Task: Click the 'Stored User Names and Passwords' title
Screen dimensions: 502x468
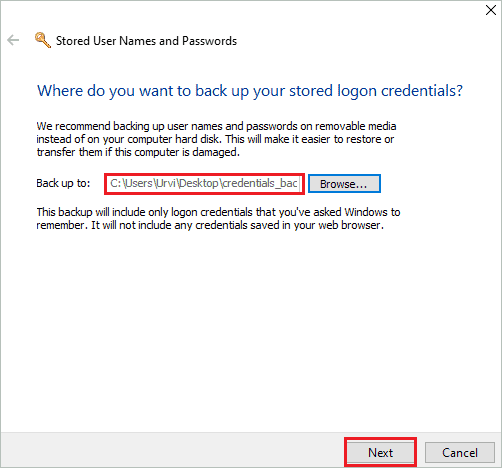Action: pos(146,41)
